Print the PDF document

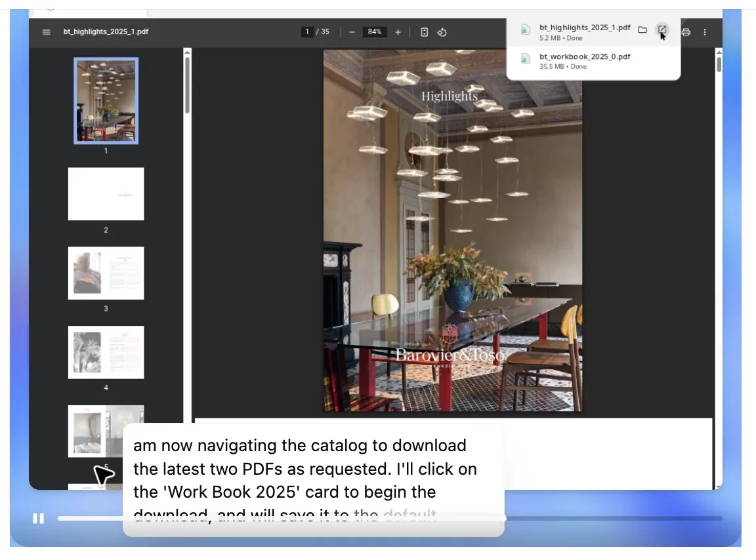tap(686, 32)
